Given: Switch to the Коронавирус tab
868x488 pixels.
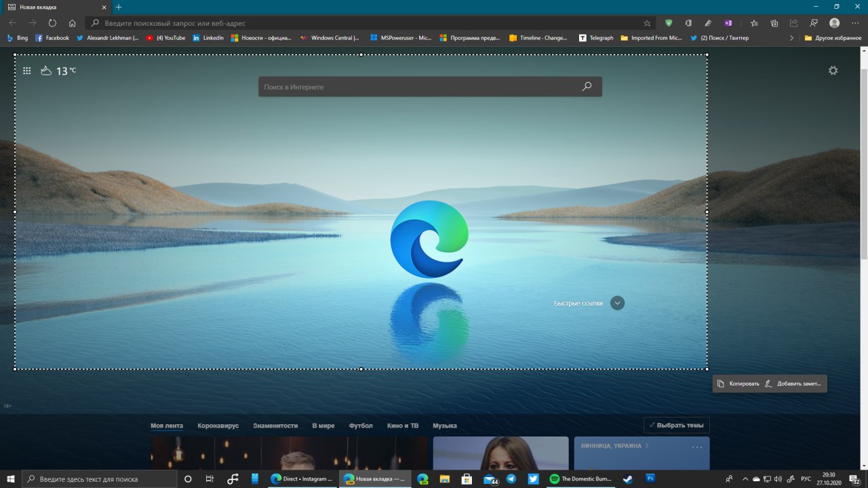Looking at the screenshot, I should [x=218, y=426].
